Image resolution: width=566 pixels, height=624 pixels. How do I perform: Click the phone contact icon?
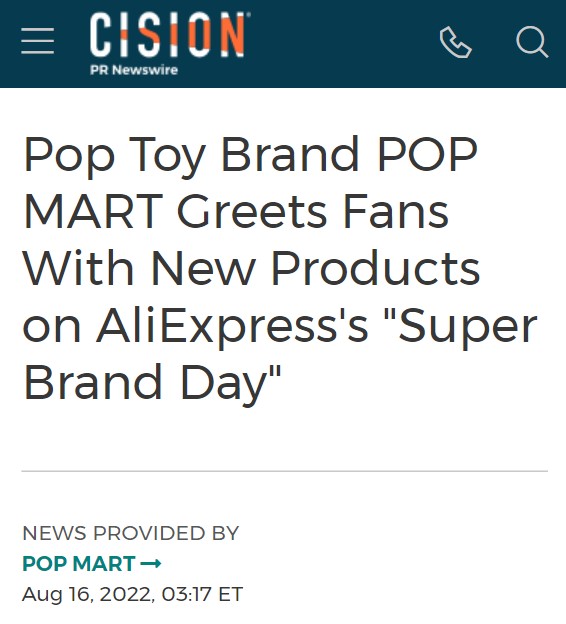(x=456, y=42)
